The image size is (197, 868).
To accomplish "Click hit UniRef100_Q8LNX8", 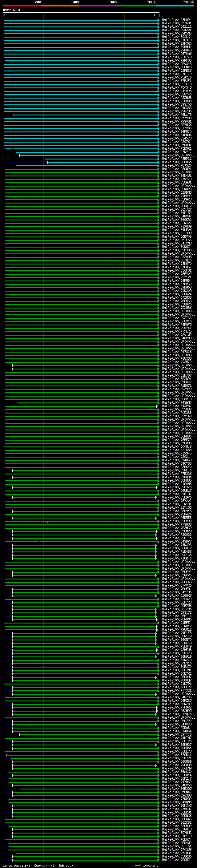I will [176, 67].
